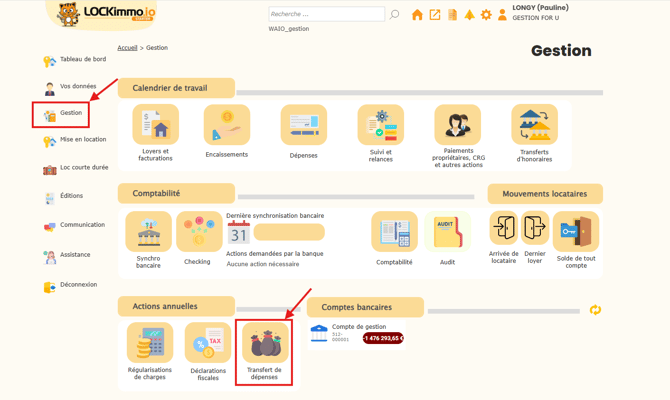Click the Accueil breadcrumb link
Viewport: 670px width, 400px height.
pyautogui.click(x=127, y=48)
